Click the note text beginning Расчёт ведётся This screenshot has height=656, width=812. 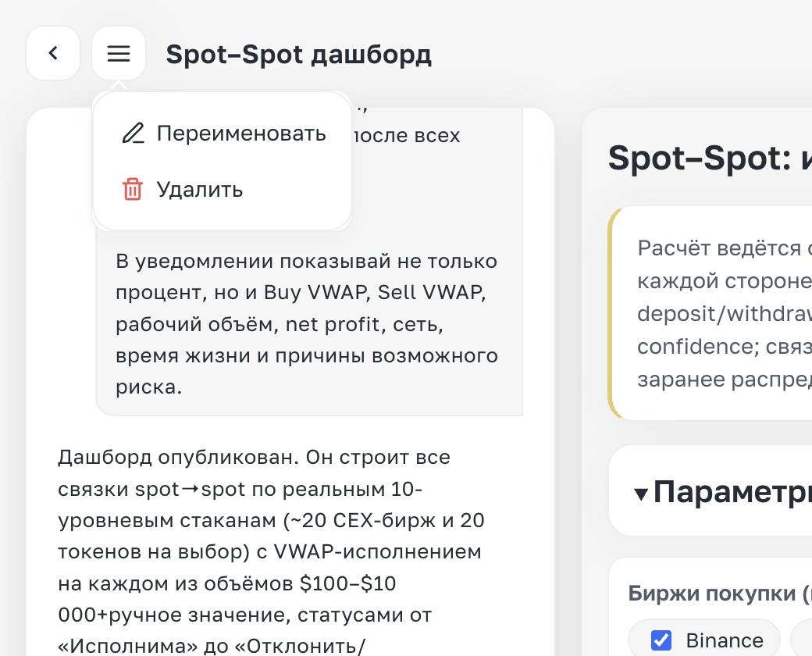click(x=725, y=313)
